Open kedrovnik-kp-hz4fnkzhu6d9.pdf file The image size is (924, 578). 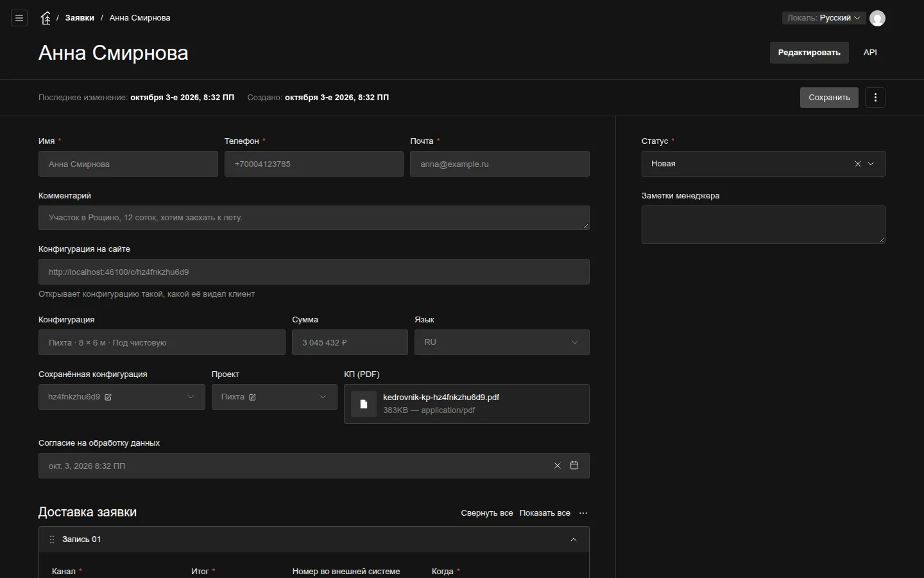[x=441, y=398]
